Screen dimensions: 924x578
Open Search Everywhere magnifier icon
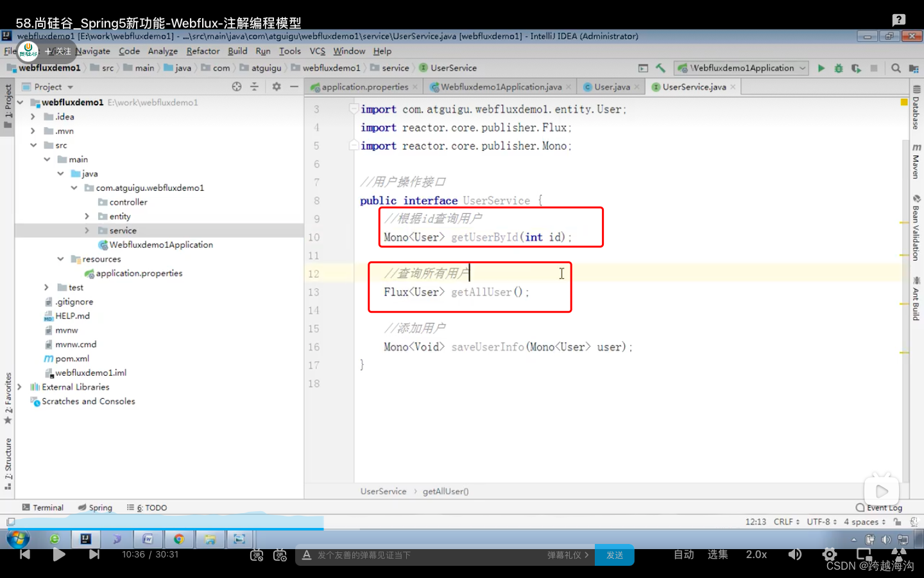pyautogui.click(x=896, y=68)
